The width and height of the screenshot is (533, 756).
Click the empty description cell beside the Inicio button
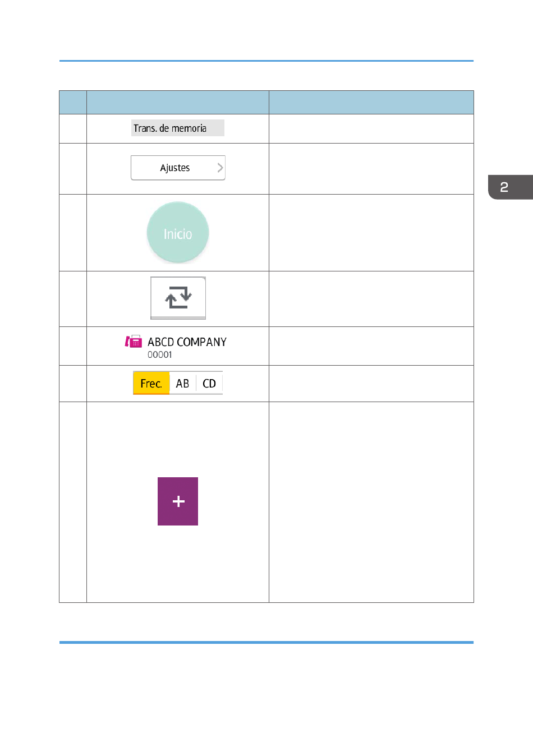[371, 233]
